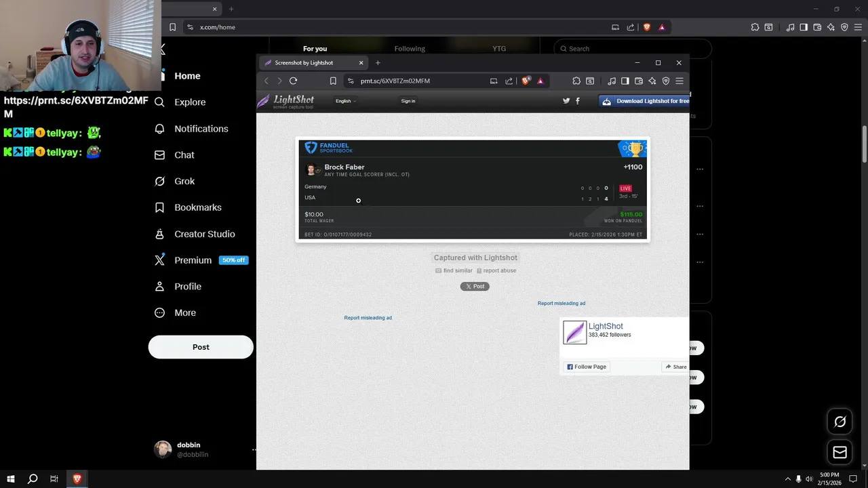Image resolution: width=868 pixels, height=488 pixels.
Task: Open Brave Rewards triangle in Lightshot window
Action: (x=540, y=81)
